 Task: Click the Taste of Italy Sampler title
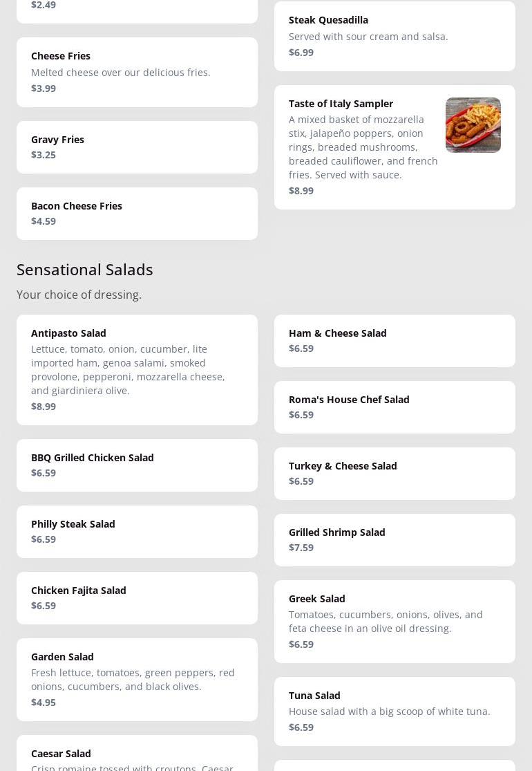click(x=341, y=104)
